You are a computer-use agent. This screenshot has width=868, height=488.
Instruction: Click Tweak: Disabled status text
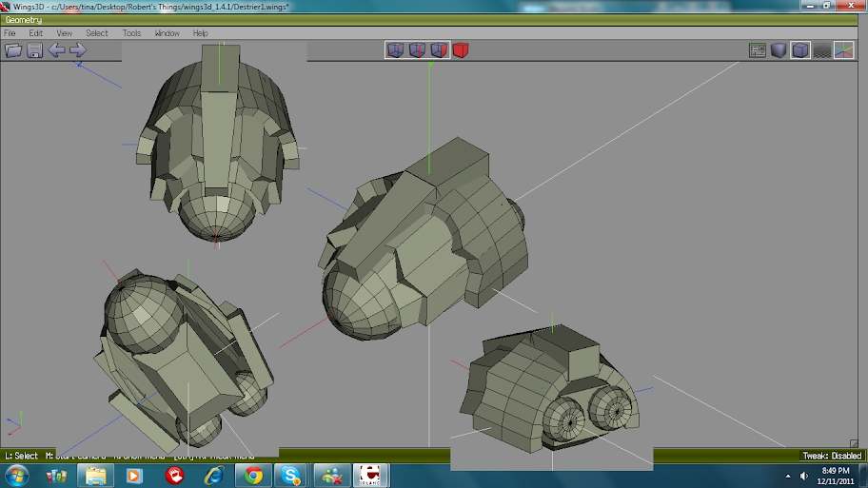tap(832, 456)
